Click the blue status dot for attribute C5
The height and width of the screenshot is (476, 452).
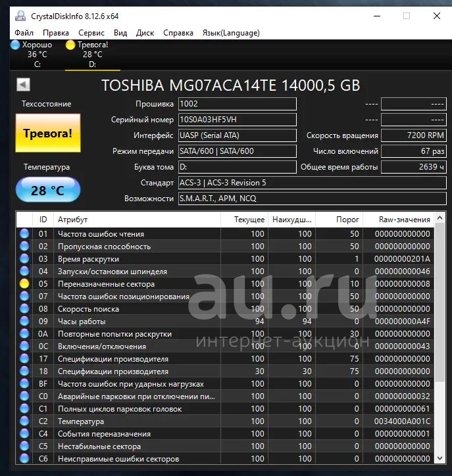click(24, 446)
